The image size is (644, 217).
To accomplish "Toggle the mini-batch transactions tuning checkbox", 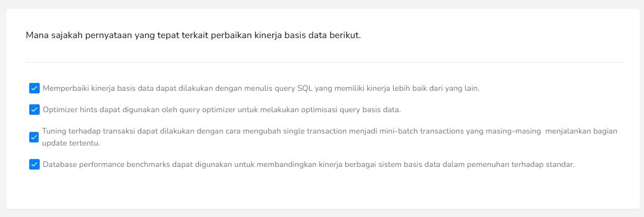I will (34, 137).
